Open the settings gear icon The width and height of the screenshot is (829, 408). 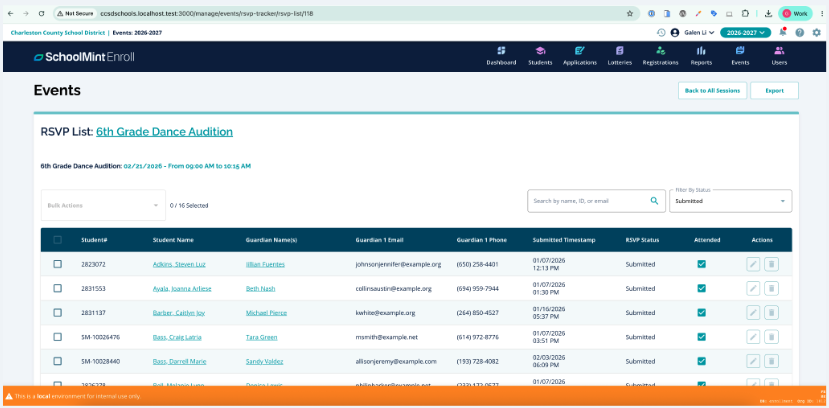817,32
